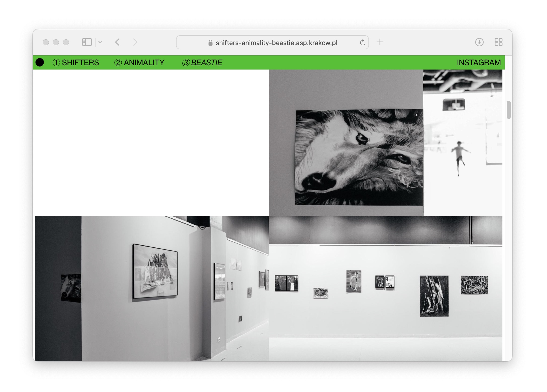The image size is (547, 392).
Task: Go forward with the right arrow
Action: pyautogui.click(x=135, y=42)
